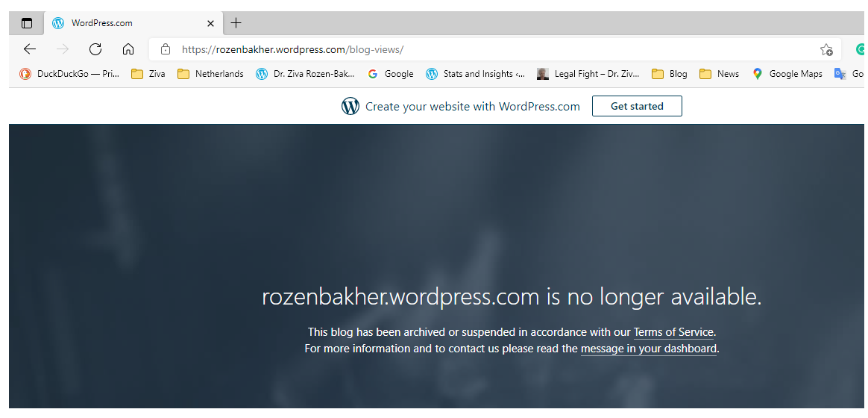Refresh the page with reload icon
Viewport: 868px width, 418px height.
coord(95,49)
